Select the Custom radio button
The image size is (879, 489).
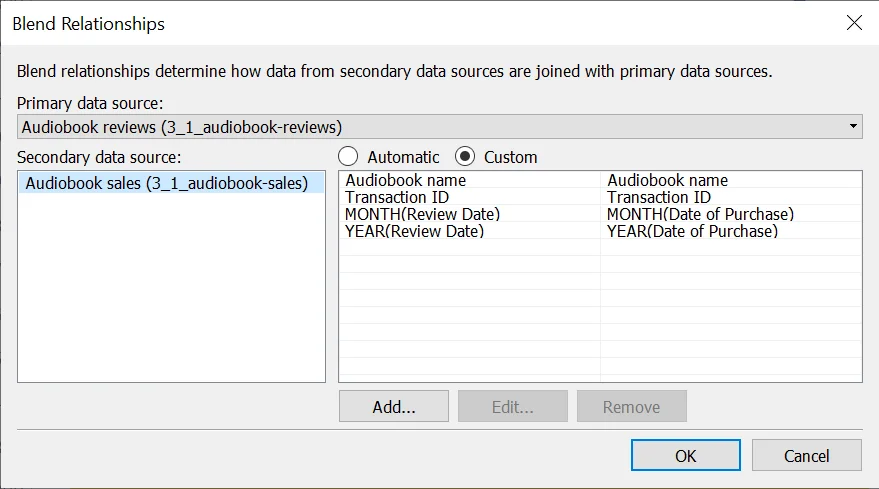pyautogui.click(x=465, y=157)
